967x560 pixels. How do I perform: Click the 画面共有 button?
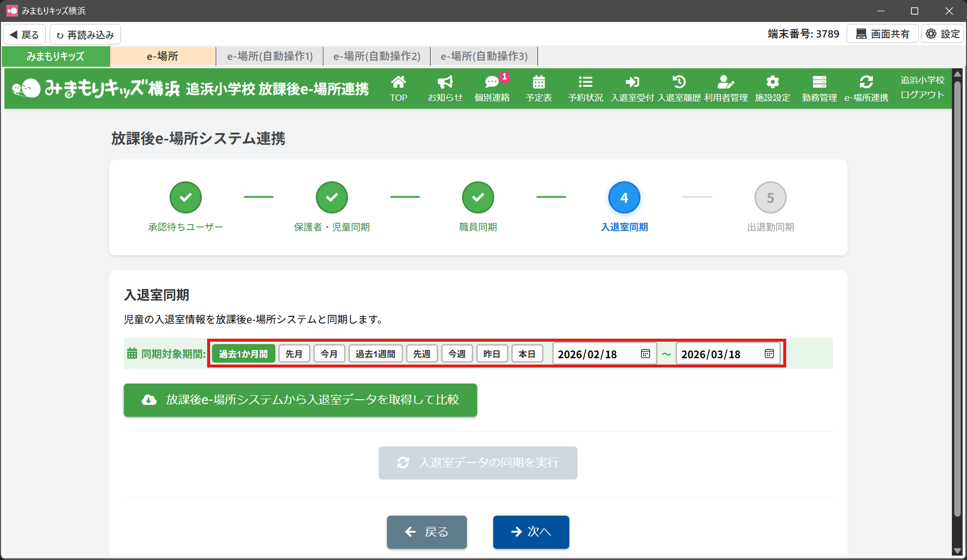point(883,34)
